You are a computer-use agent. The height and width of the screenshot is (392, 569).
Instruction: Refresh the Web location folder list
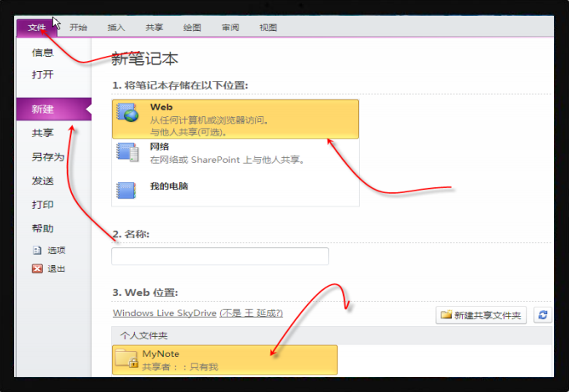[x=543, y=315]
